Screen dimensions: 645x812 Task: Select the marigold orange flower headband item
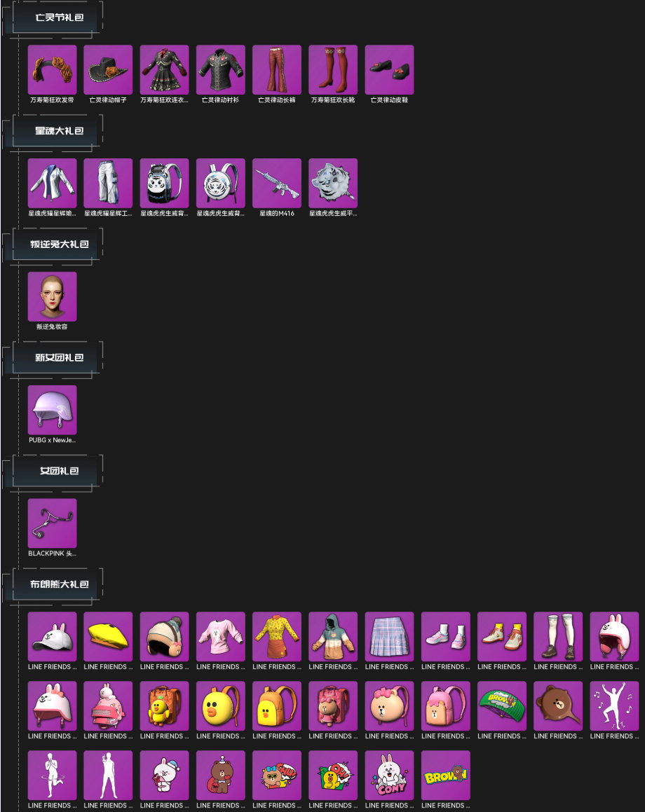(x=52, y=69)
